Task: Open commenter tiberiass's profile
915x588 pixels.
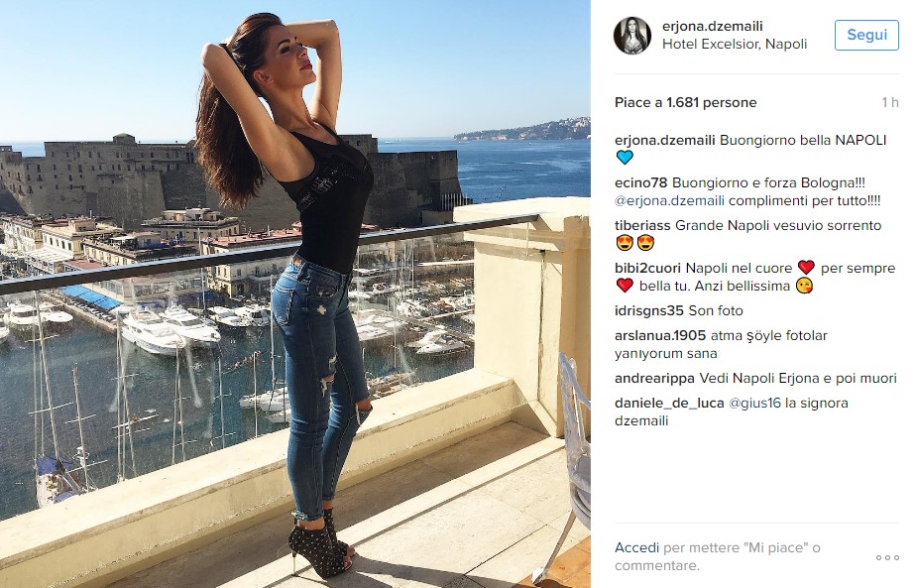Action: [x=642, y=225]
